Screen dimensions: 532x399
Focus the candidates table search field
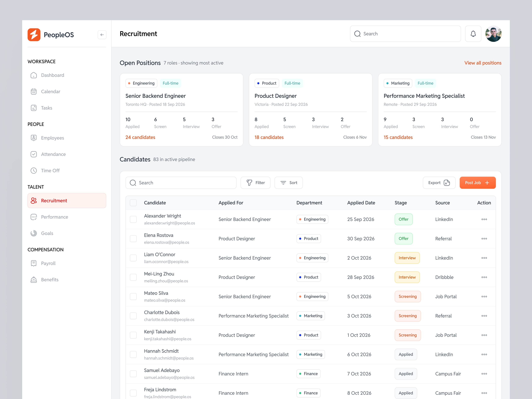coord(181,183)
